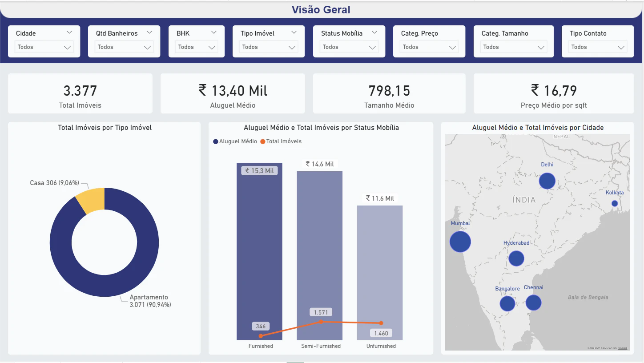
Task: Click the Aluguel Médio card value ₹ 13,40 Mil
Action: (x=233, y=91)
